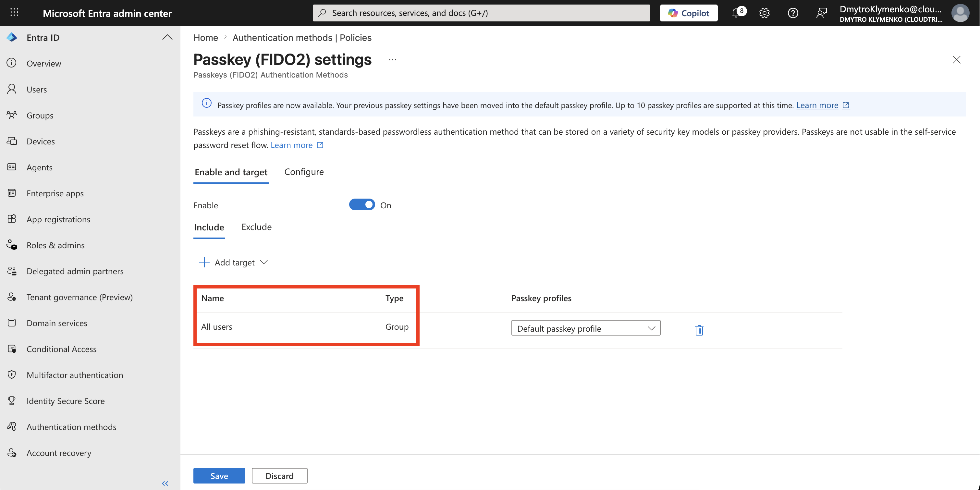The width and height of the screenshot is (980, 490).
Task: Open the Default passkey profile dropdown
Action: 585,328
